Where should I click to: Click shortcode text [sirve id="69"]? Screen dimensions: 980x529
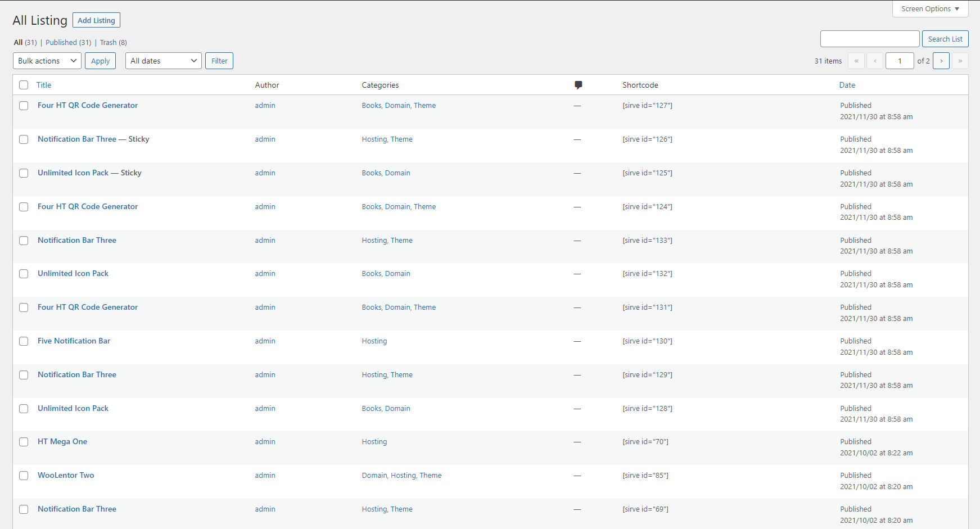click(x=645, y=509)
